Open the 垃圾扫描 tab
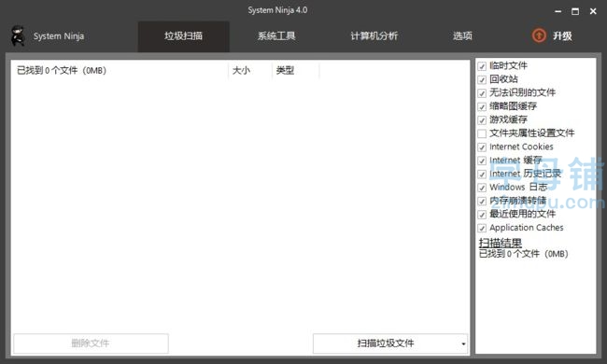 [183, 36]
